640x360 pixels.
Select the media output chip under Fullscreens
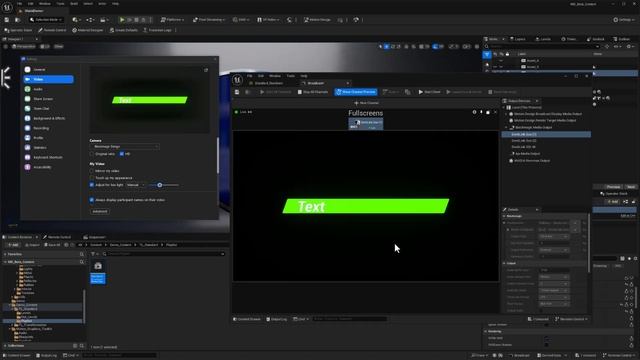click(366, 124)
